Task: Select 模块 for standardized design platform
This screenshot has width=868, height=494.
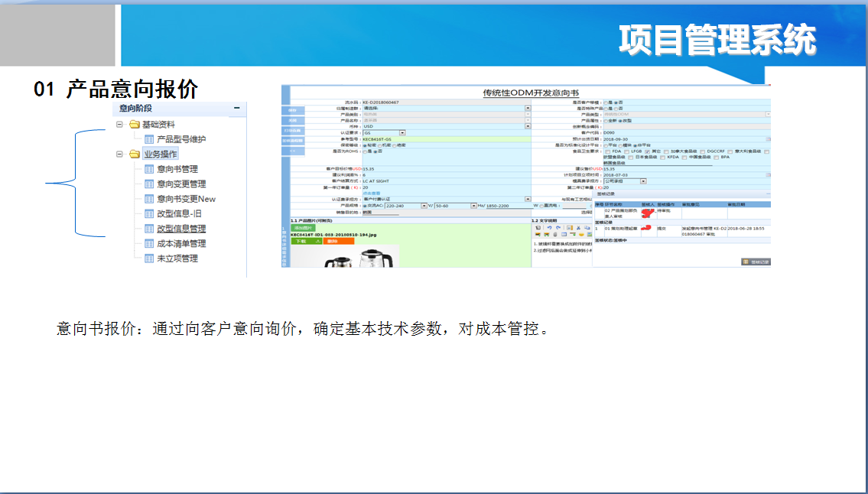Action: [620, 145]
